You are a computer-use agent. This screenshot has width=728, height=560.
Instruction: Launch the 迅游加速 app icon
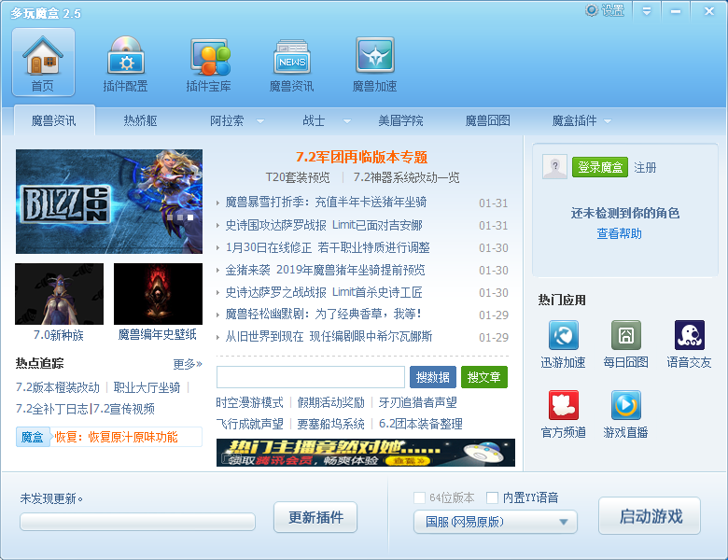click(x=563, y=335)
